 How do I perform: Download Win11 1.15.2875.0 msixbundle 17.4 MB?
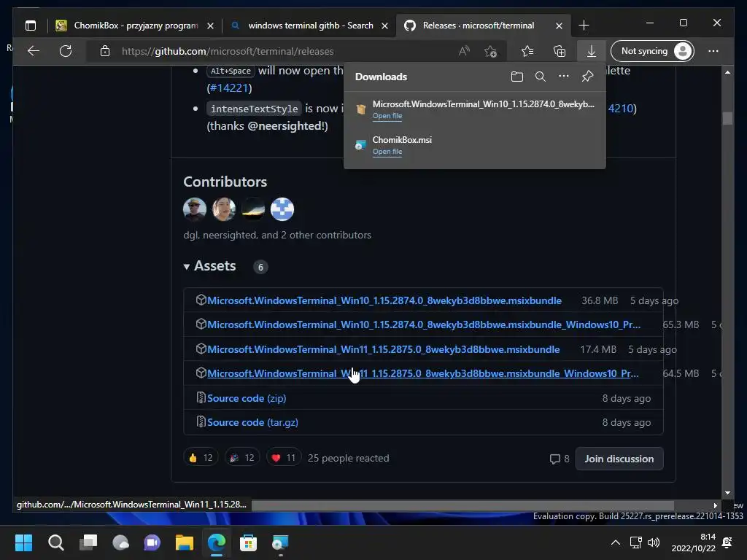click(383, 349)
